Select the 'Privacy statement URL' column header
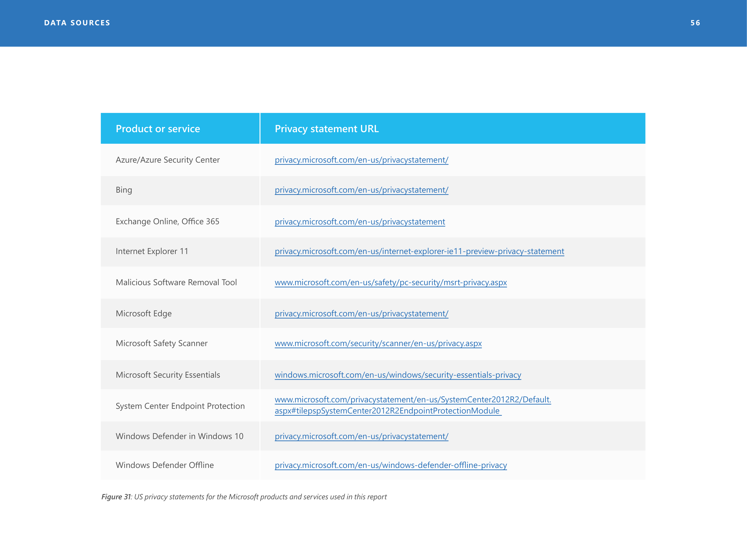This screenshot has width=747, height=560. [453, 129]
